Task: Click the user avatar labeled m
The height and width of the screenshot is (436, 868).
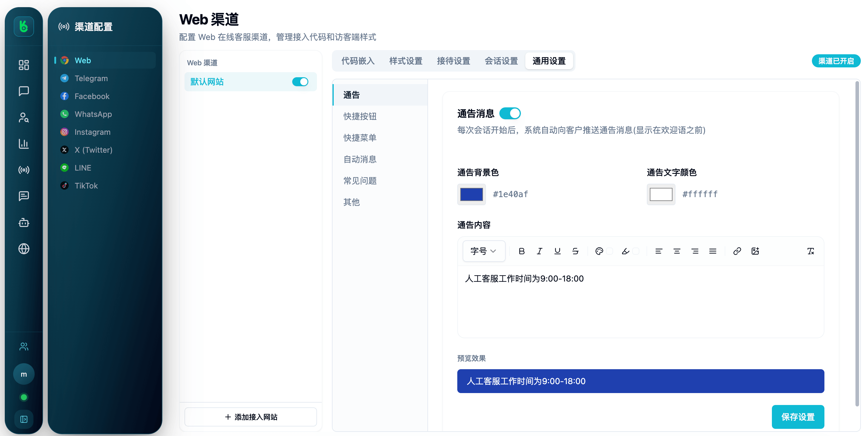Action: (24, 374)
